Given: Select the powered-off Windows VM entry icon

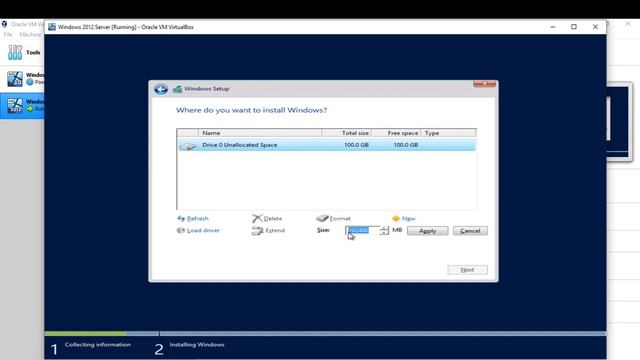Looking at the screenshot, I should point(15,79).
